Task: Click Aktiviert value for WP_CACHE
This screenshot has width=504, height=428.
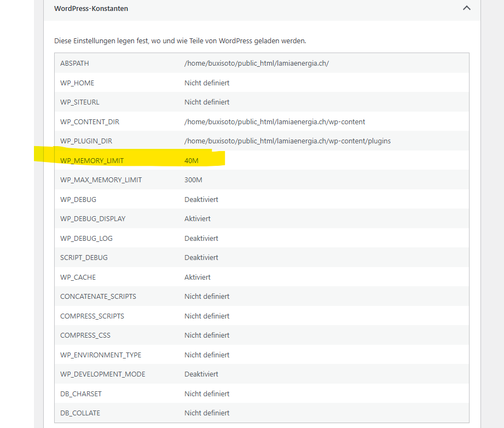Action: (x=198, y=277)
